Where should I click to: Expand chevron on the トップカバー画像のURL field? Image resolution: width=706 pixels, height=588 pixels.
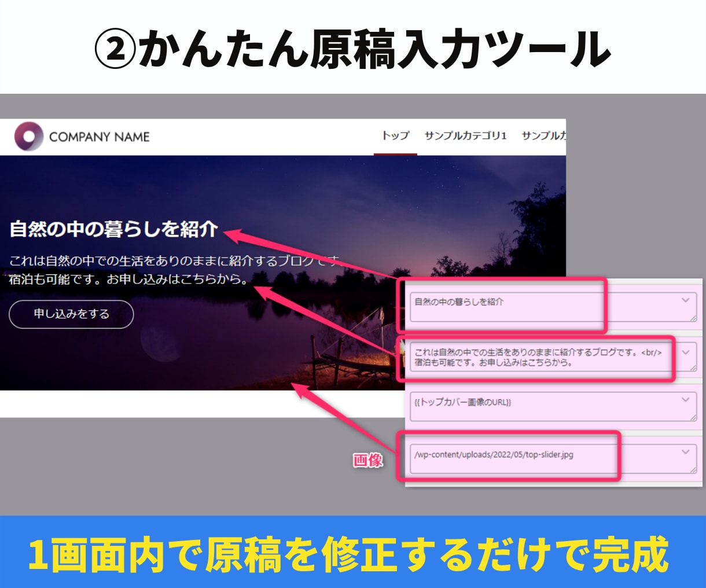point(685,399)
